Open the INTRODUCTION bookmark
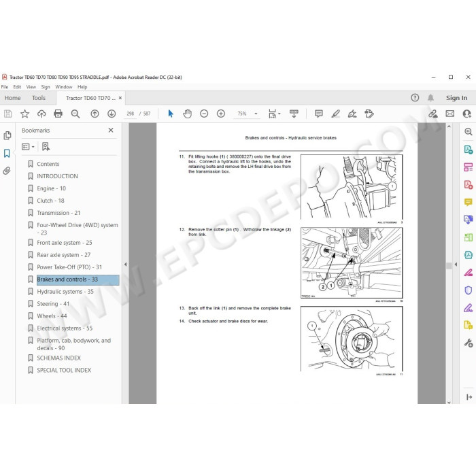This screenshot has height=476, width=476. 57,176
